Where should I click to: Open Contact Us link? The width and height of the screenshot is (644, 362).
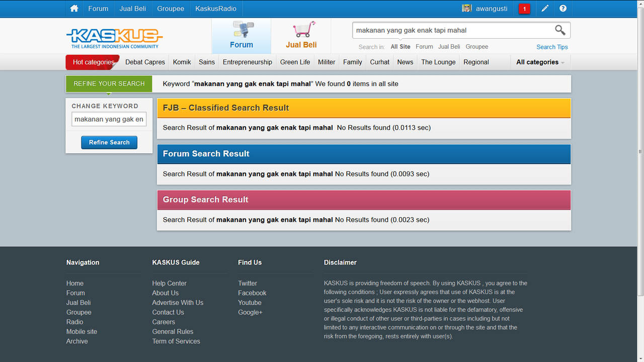[x=168, y=312]
